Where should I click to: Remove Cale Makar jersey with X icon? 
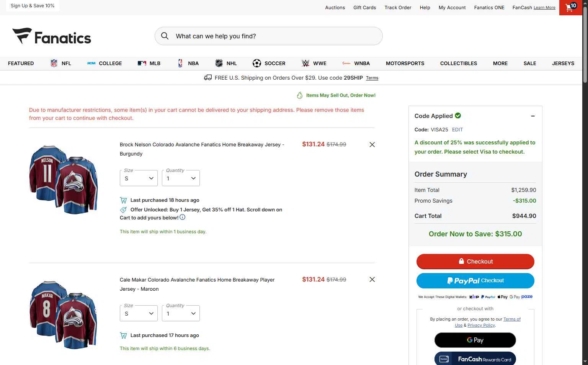coord(372,280)
